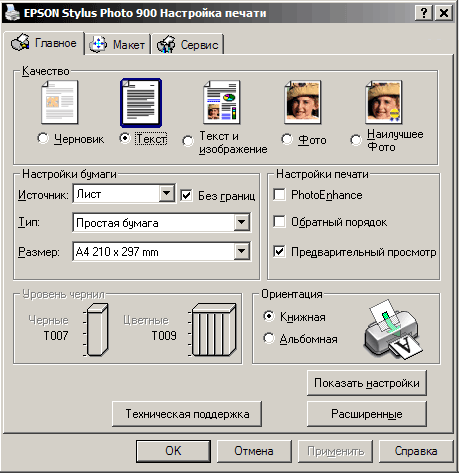Select the Наилучшее Фото radio button

click(x=356, y=140)
